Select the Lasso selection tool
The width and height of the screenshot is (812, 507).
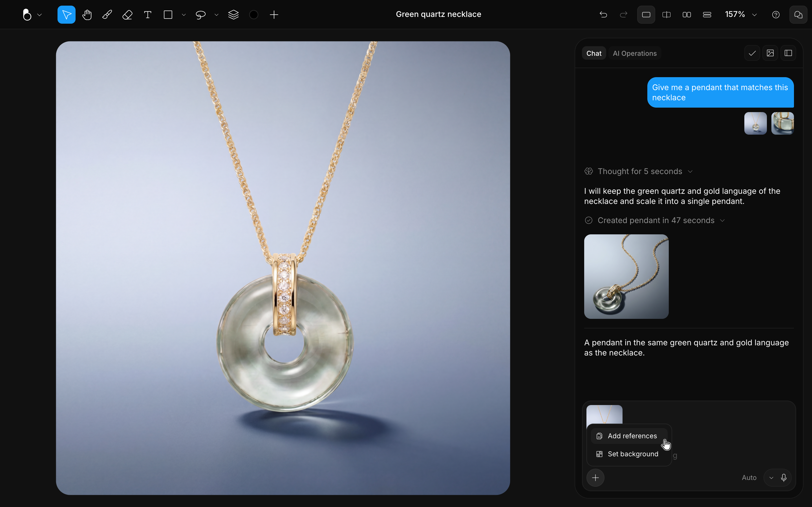(x=200, y=15)
